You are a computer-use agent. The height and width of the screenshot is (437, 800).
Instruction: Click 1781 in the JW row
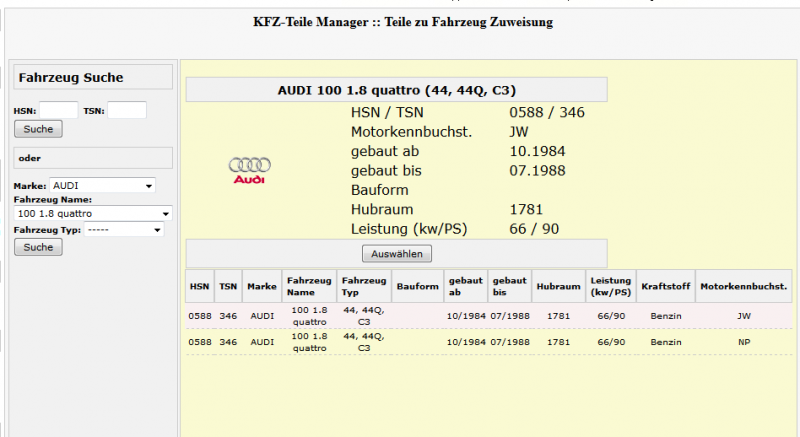558,316
